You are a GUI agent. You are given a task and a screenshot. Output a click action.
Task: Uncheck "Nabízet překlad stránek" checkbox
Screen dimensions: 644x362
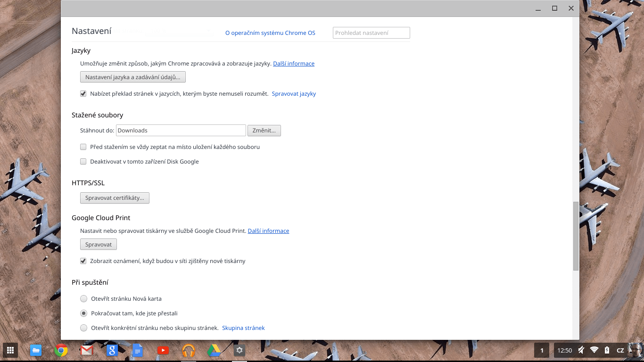(83, 94)
